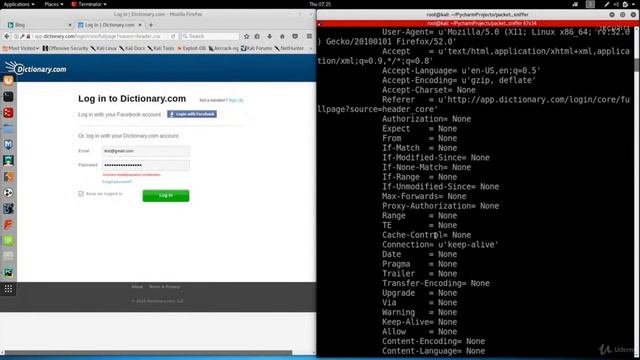Launch Armitage icon in dock
640x360 pixels.
coord(8,160)
